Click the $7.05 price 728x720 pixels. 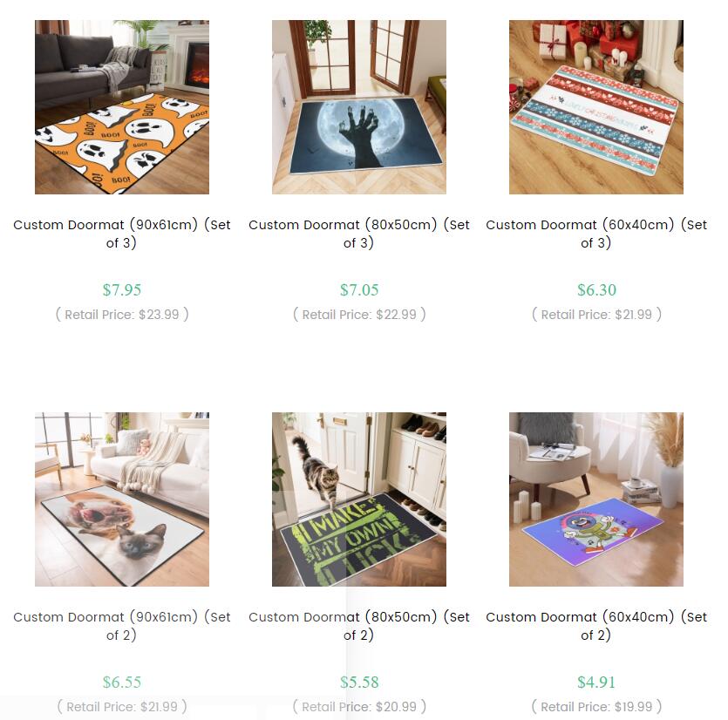click(x=359, y=290)
